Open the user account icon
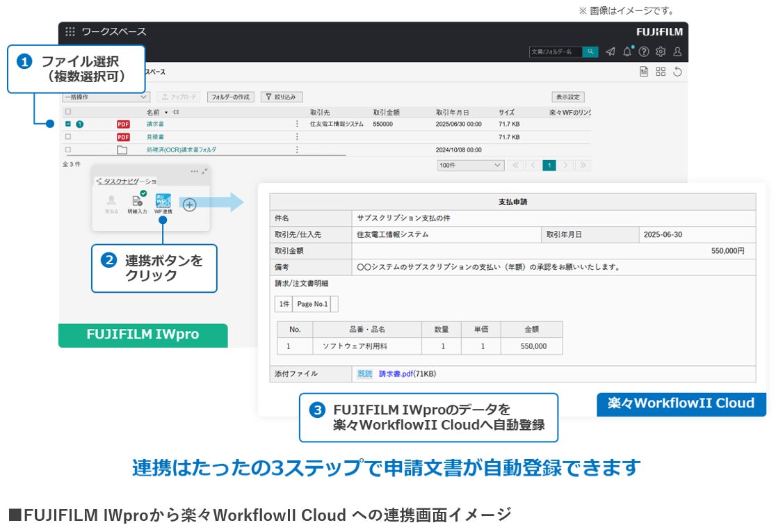Viewport: 776px width, 532px height. pyautogui.click(x=677, y=51)
